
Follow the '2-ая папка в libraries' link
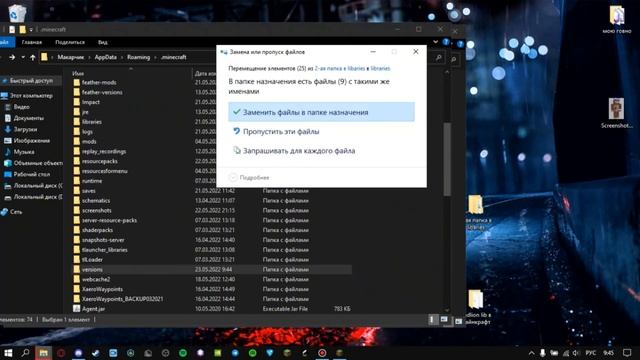pyautogui.click(x=340, y=69)
